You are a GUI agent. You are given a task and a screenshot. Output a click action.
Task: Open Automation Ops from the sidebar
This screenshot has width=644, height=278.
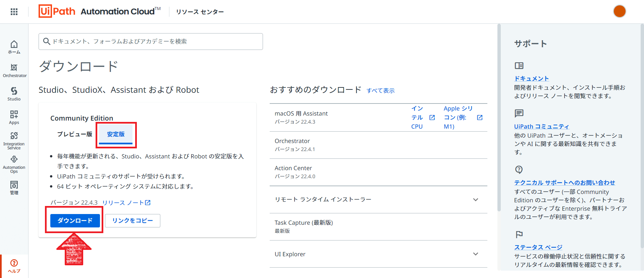click(x=14, y=164)
